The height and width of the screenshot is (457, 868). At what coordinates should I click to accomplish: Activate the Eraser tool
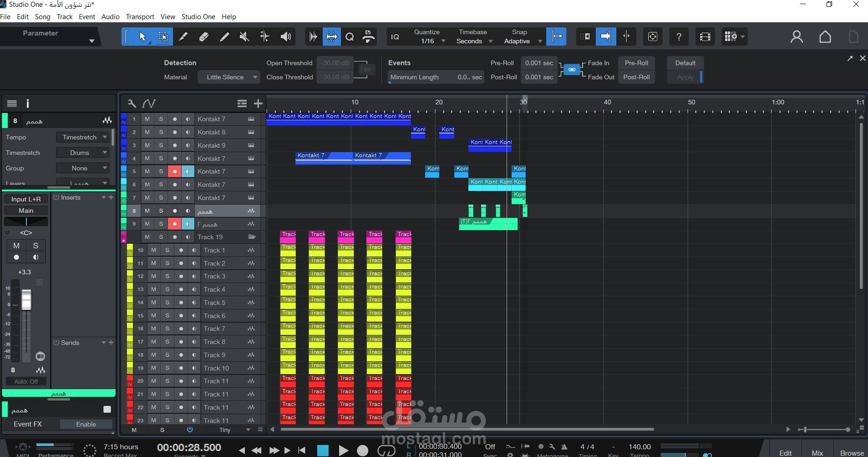tap(203, 37)
